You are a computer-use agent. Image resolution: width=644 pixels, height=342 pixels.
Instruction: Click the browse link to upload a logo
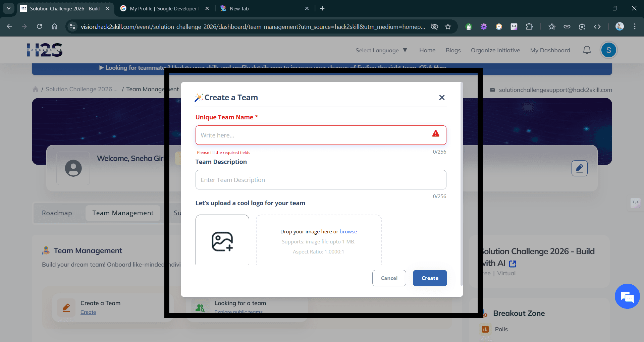(348, 231)
